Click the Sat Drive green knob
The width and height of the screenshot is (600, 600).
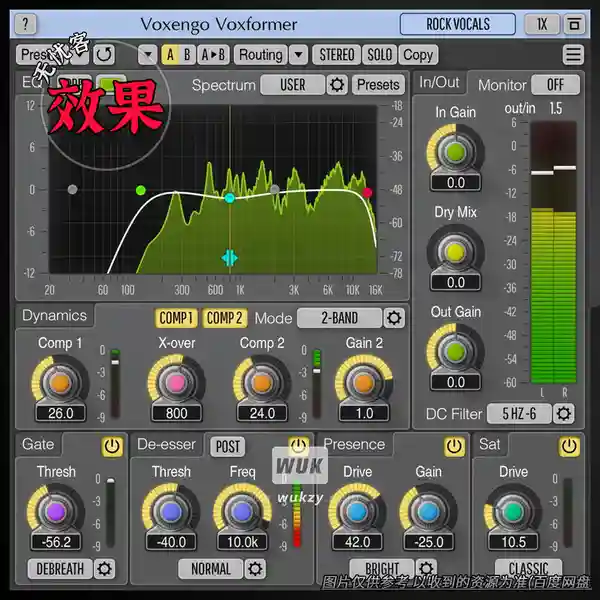point(513,512)
